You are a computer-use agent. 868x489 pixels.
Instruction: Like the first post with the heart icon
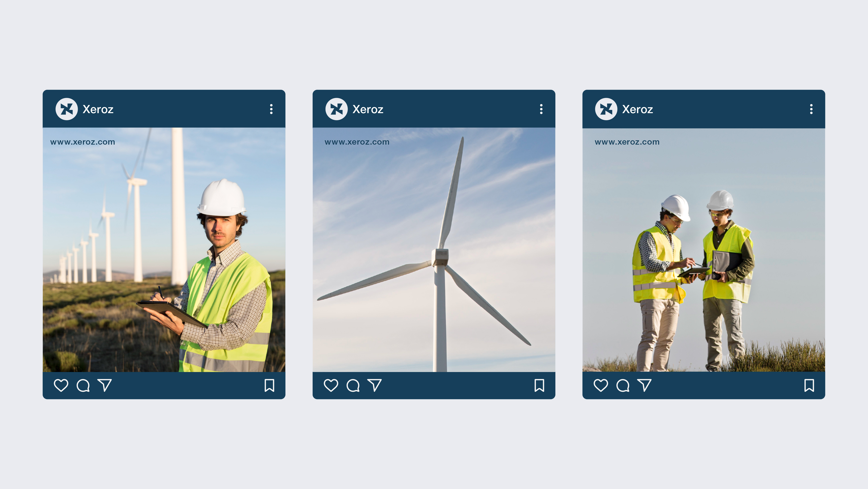coord(61,385)
